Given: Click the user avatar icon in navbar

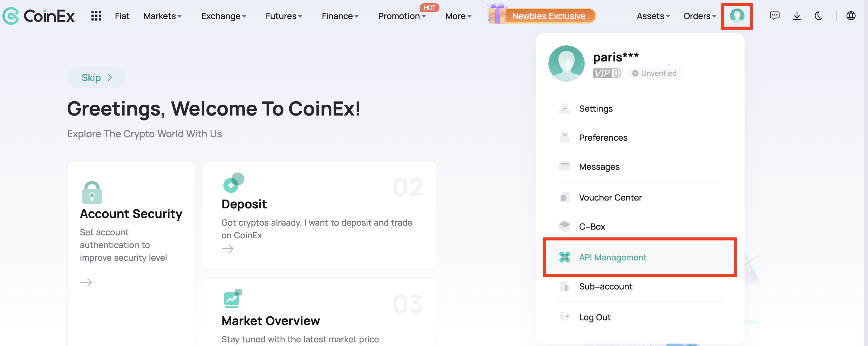Looking at the screenshot, I should [737, 16].
